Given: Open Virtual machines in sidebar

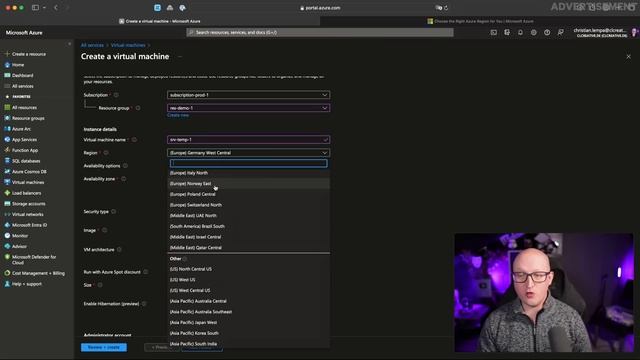Looking at the screenshot, I should click(24, 182).
